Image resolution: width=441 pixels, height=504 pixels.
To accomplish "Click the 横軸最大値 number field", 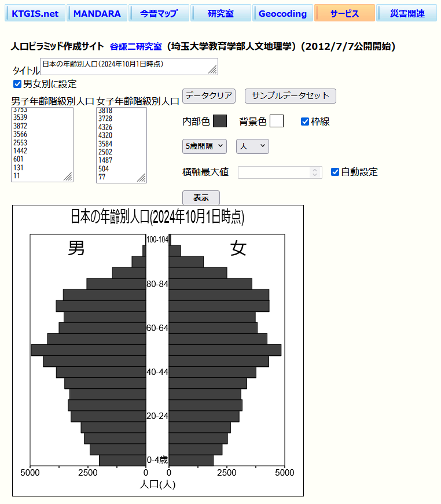I will click(x=280, y=172).
